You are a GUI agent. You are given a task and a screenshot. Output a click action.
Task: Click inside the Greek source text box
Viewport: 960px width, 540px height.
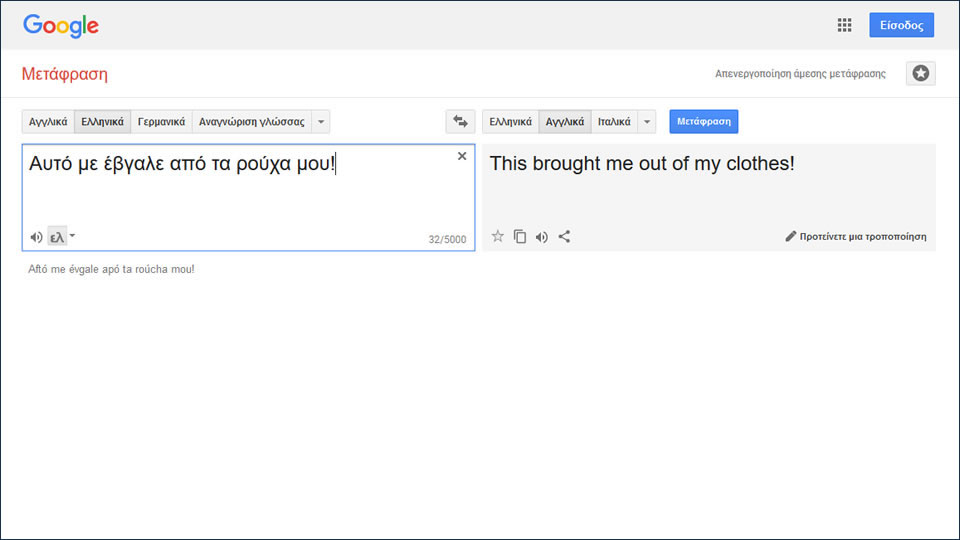click(249, 197)
